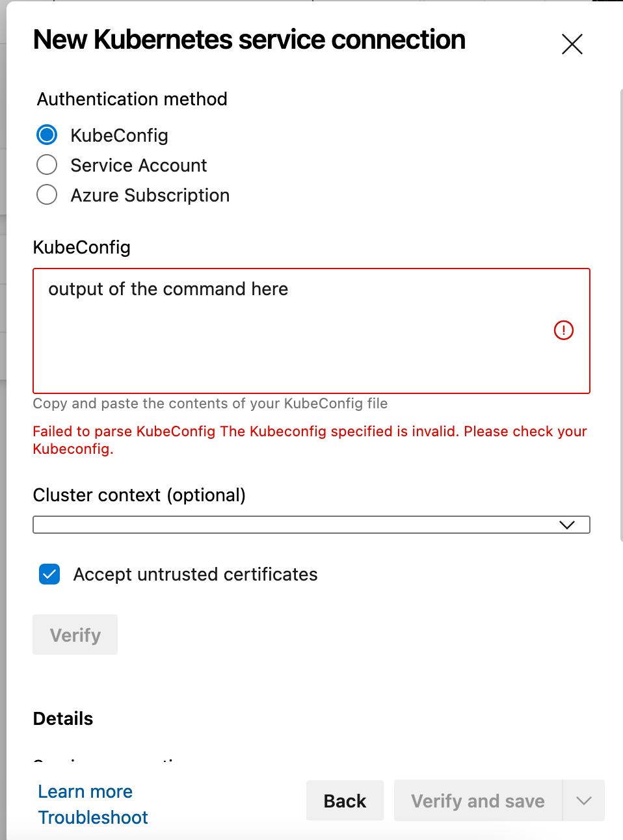Open the Learn more link
The image size is (623, 840).
click(x=85, y=791)
